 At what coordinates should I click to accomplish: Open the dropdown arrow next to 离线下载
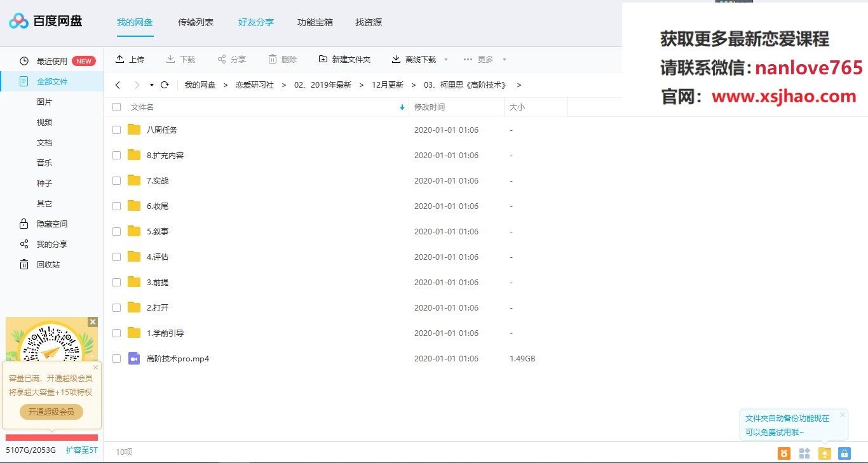click(445, 59)
